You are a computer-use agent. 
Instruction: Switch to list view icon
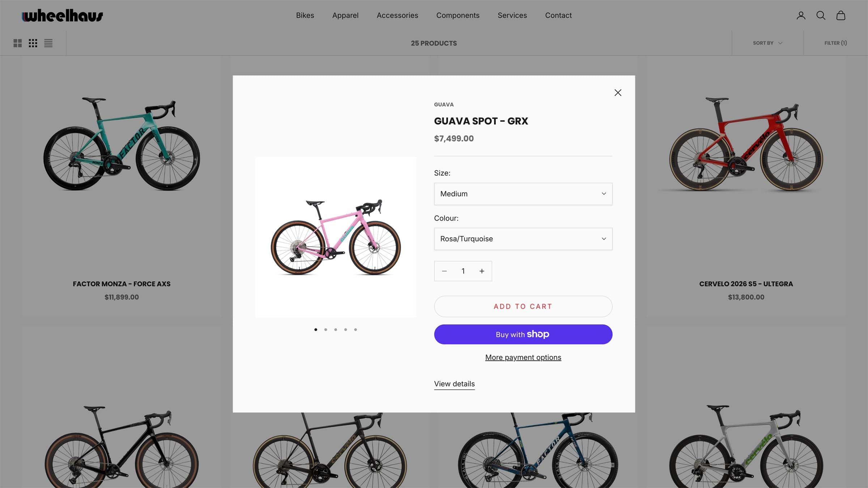48,43
